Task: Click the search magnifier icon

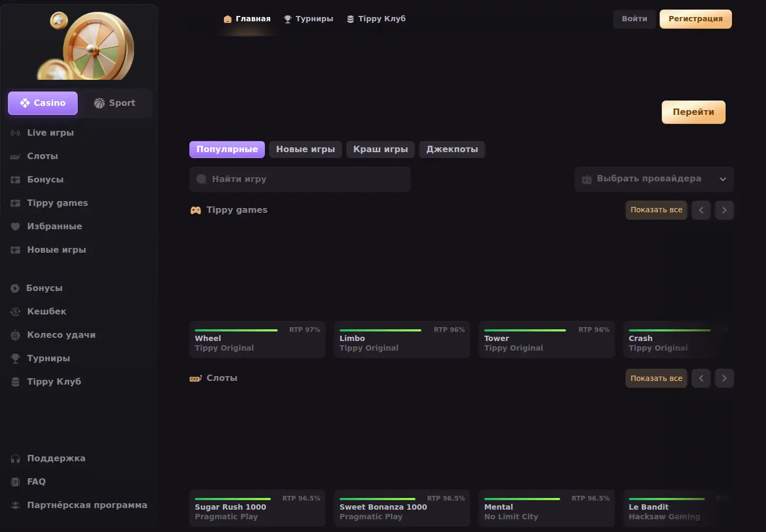Action: click(202, 179)
